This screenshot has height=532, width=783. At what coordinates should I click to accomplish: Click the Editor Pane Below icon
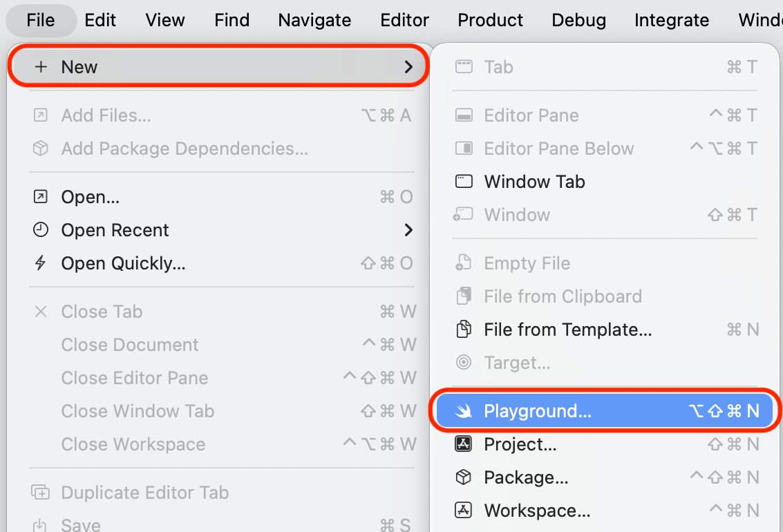click(x=464, y=149)
